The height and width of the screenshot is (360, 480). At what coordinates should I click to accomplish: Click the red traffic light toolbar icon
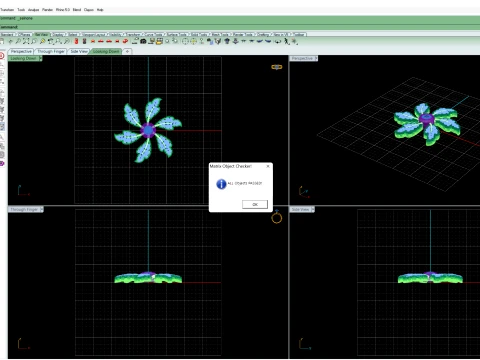76,41
